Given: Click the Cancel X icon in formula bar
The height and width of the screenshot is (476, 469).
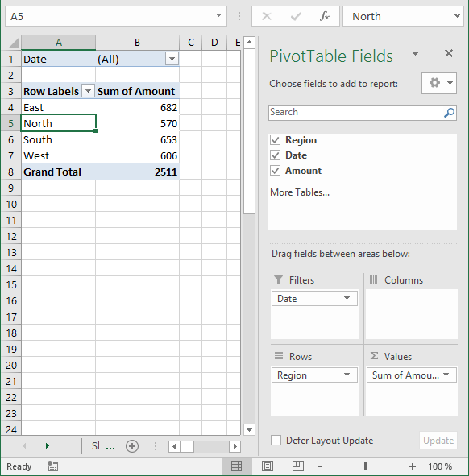Looking at the screenshot, I should [x=267, y=16].
